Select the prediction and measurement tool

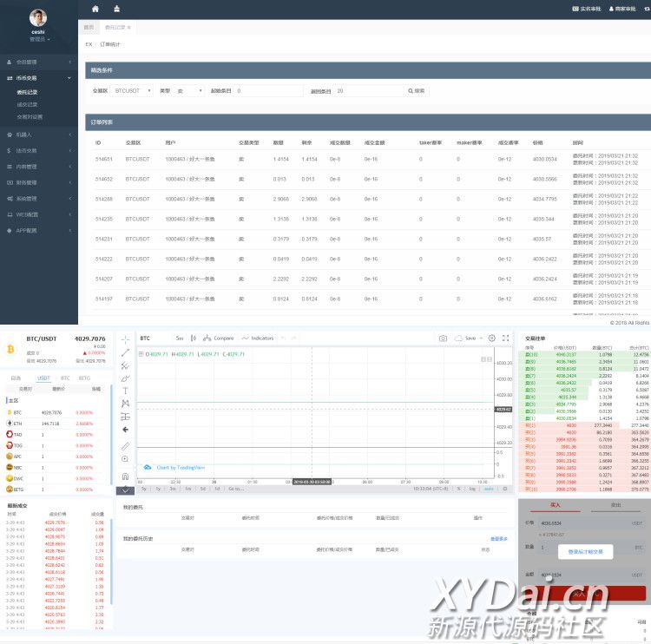125,417
